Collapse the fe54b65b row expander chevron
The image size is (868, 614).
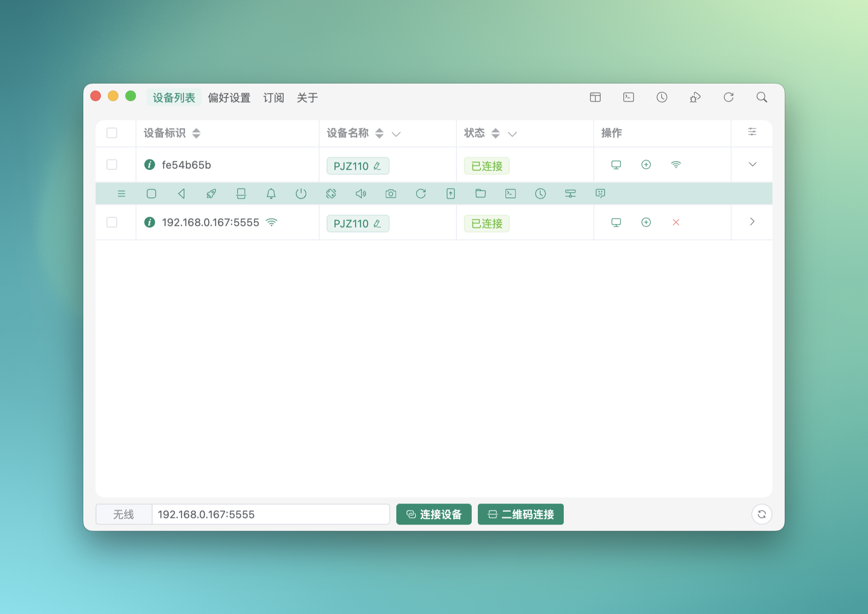(752, 164)
